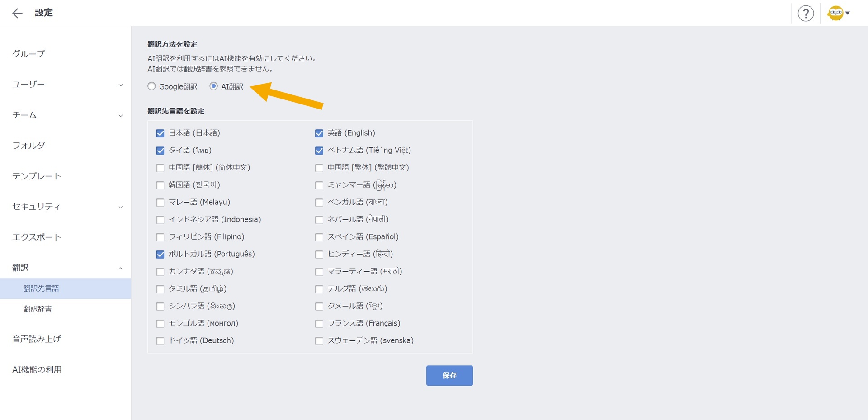Tick the フランス語 (Français) checkbox
868x420 pixels.
point(319,324)
